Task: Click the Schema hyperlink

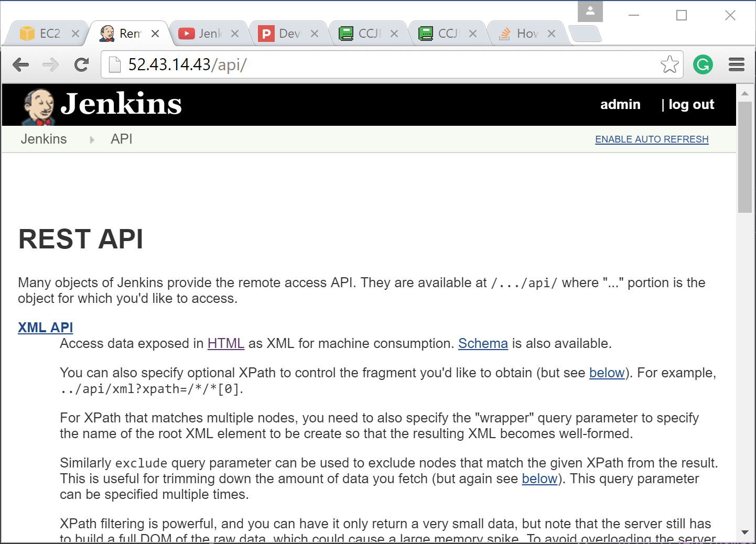Action: [483, 343]
